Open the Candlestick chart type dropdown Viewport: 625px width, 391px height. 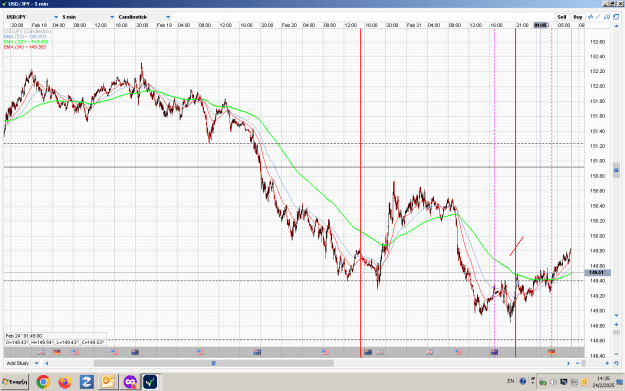point(144,17)
